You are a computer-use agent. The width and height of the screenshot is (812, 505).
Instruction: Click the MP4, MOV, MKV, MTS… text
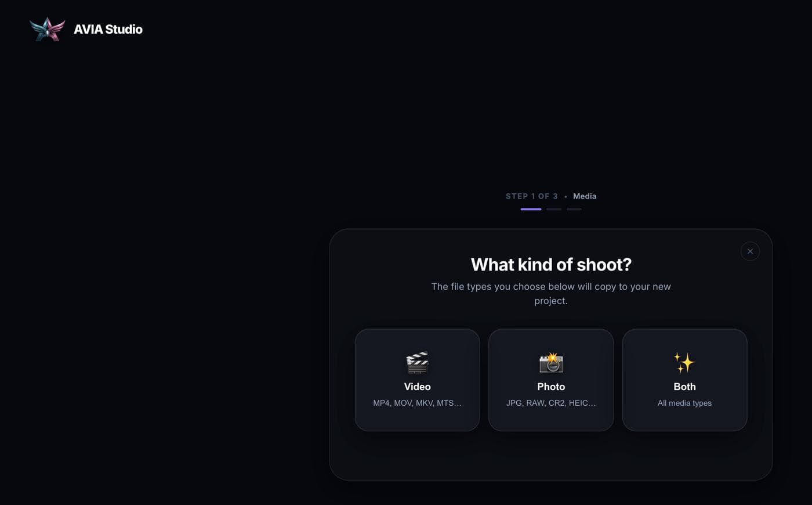417,403
